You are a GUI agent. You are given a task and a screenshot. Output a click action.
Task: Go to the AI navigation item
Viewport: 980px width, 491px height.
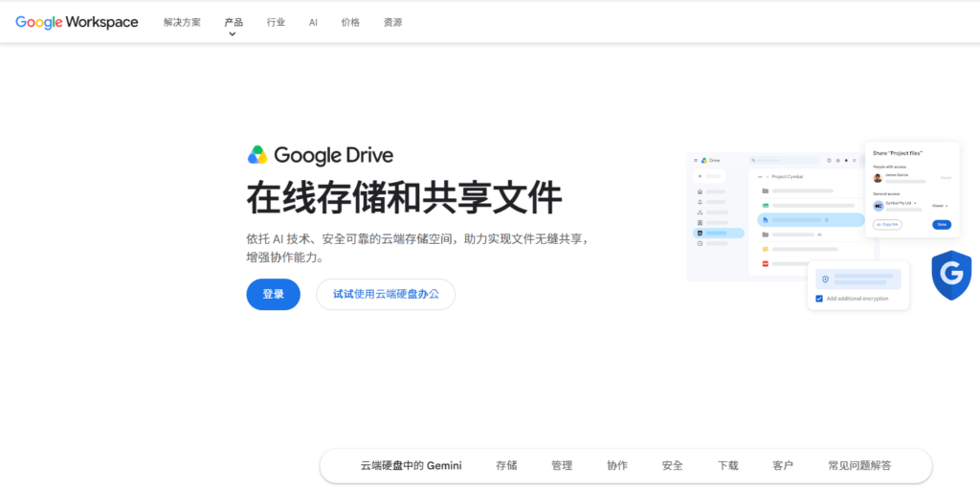click(313, 22)
